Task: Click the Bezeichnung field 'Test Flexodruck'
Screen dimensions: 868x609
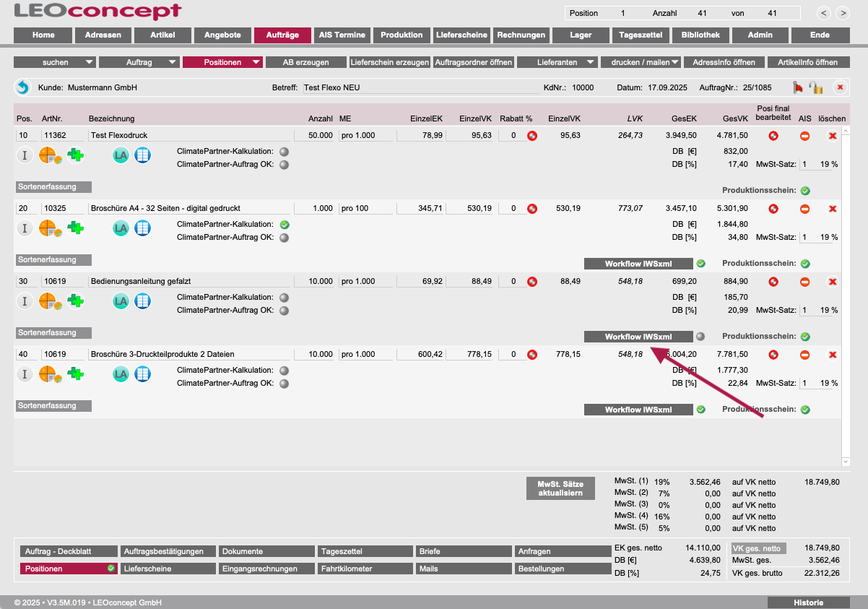Action: pos(188,135)
